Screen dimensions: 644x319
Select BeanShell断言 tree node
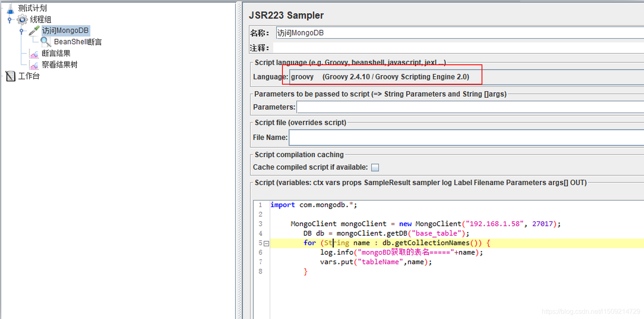point(78,42)
